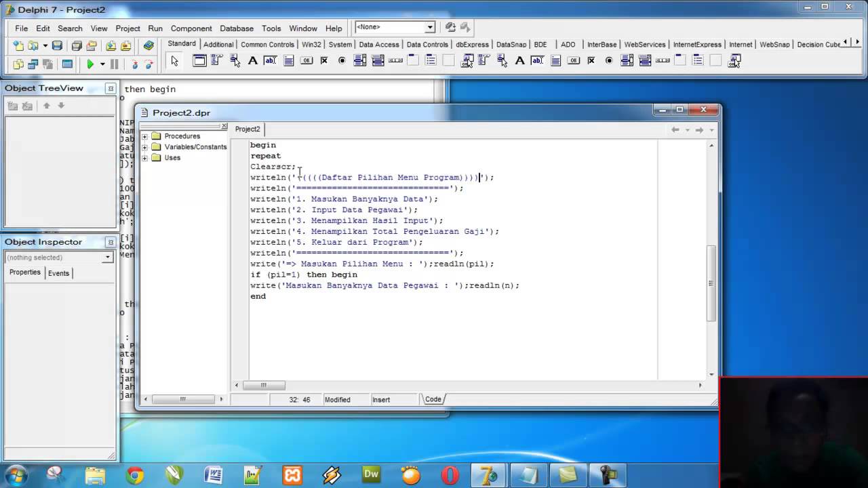Viewport: 868px width, 488px height.
Task: Open Google Chrome from the taskbar
Action: 135,475
